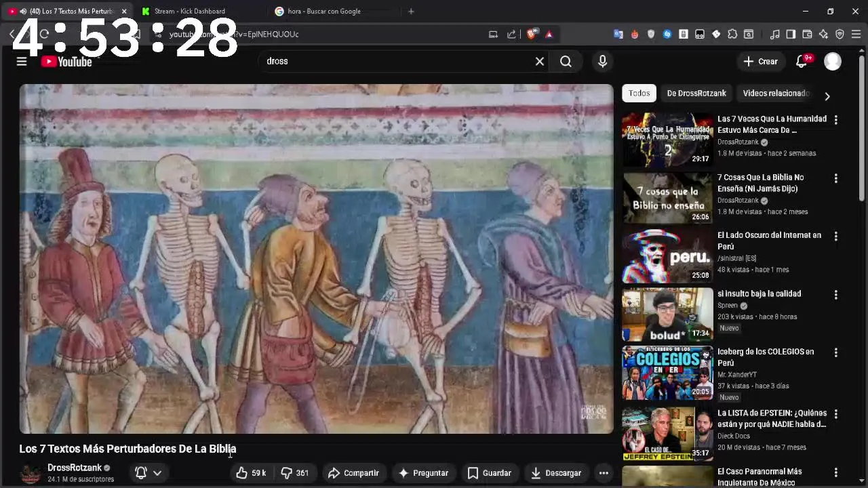Click the Brave Shields lion icon
The height and width of the screenshot is (488, 868).
coord(532,35)
